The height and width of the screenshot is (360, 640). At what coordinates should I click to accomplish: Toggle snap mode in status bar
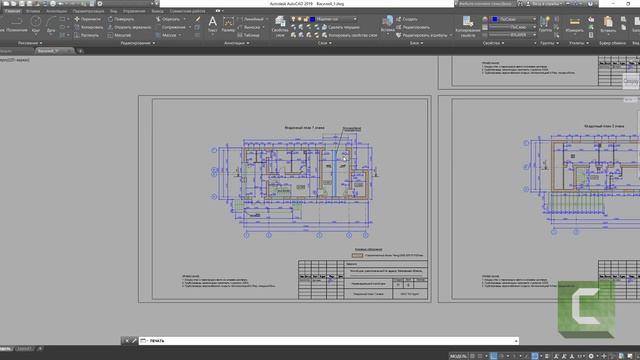pos(480,356)
